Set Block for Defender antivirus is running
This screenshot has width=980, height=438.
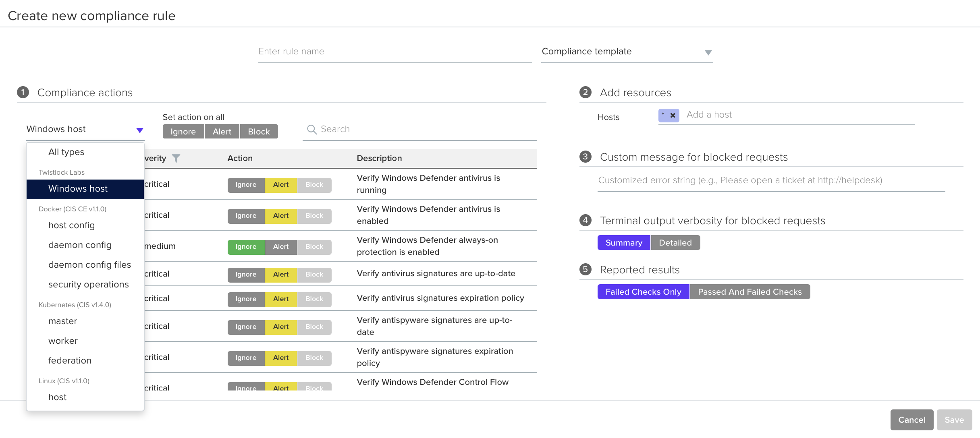314,185
